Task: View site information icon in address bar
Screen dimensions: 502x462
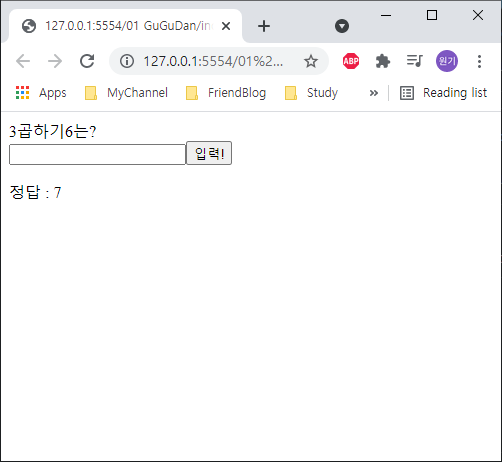Action: [127, 61]
